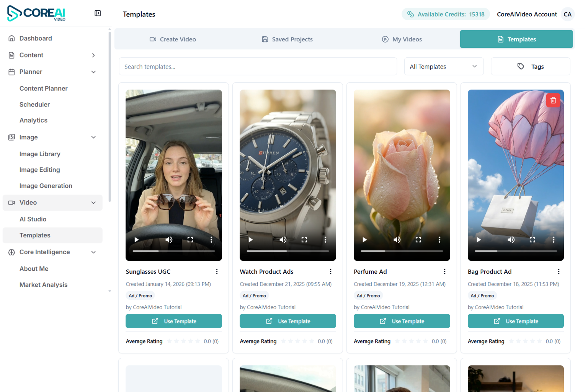The image size is (588, 392).
Task: Open more options for Sunglasses UGC card
Action: 217,271
